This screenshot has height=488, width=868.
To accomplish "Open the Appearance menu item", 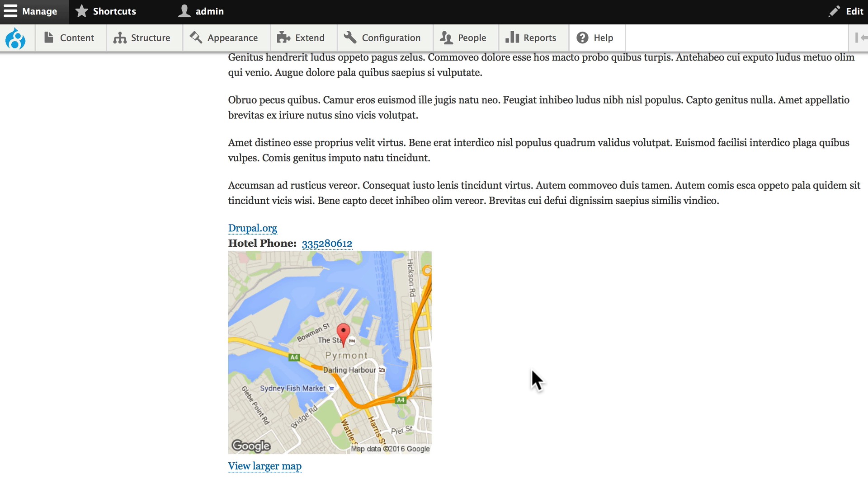I will click(225, 38).
